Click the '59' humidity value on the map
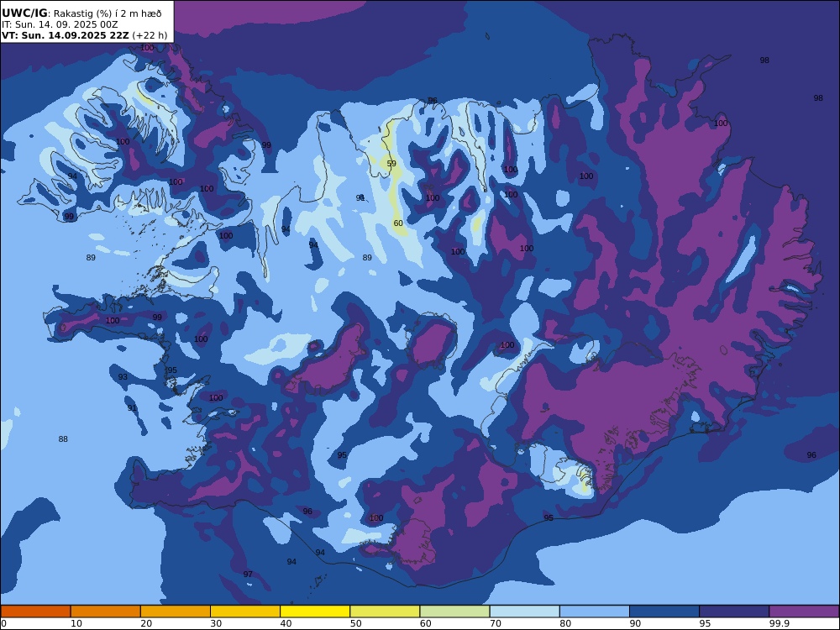Screen dimensions: 840x630 click(x=391, y=164)
